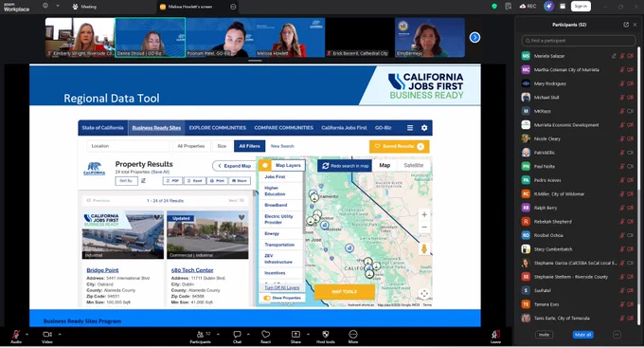Screen dimensions: 644x348
Task: Click the Location search input field
Action: 128,146
